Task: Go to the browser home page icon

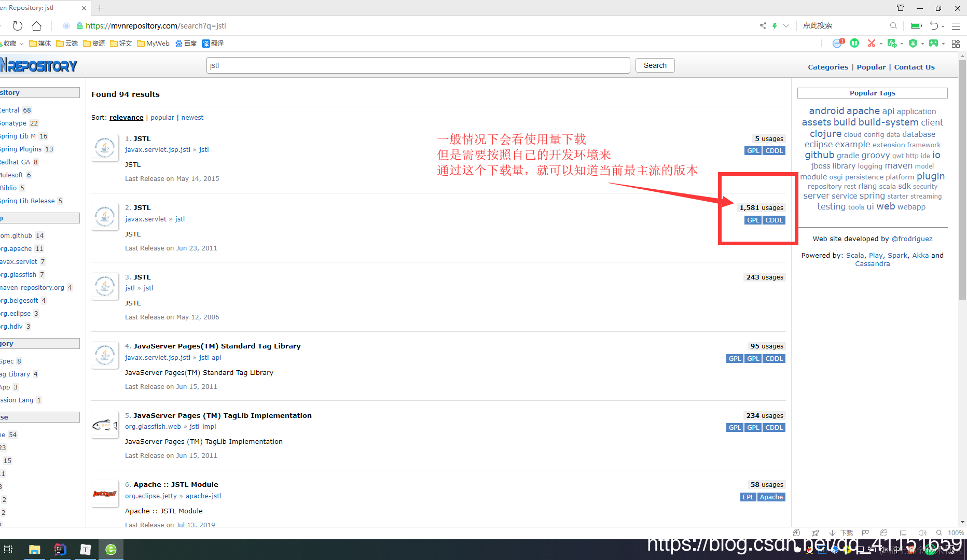Action: click(x=36, y=25)
